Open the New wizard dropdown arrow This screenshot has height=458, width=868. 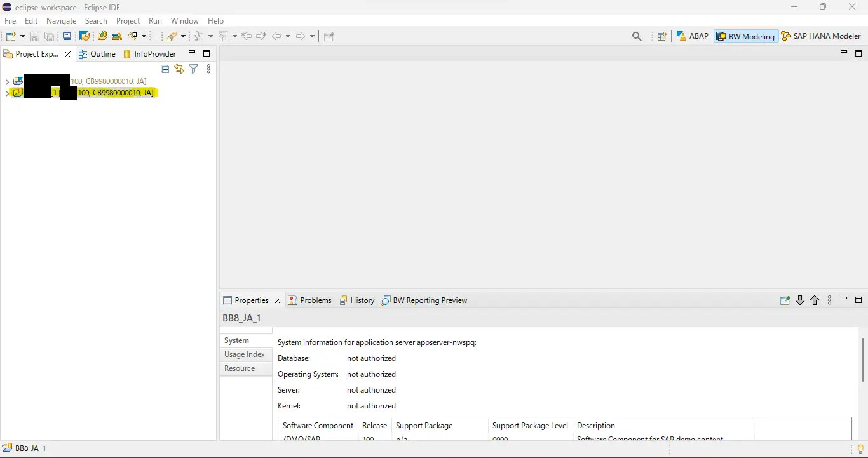[x=22, y=36]
